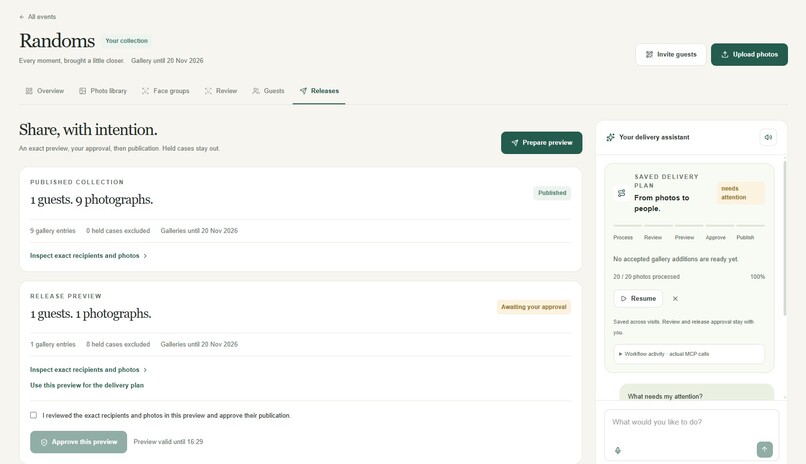Image resolution: width=806 pixels, height=464 pixels.
Task: Click the Review step in delivery plan
Action: (653, 237)
